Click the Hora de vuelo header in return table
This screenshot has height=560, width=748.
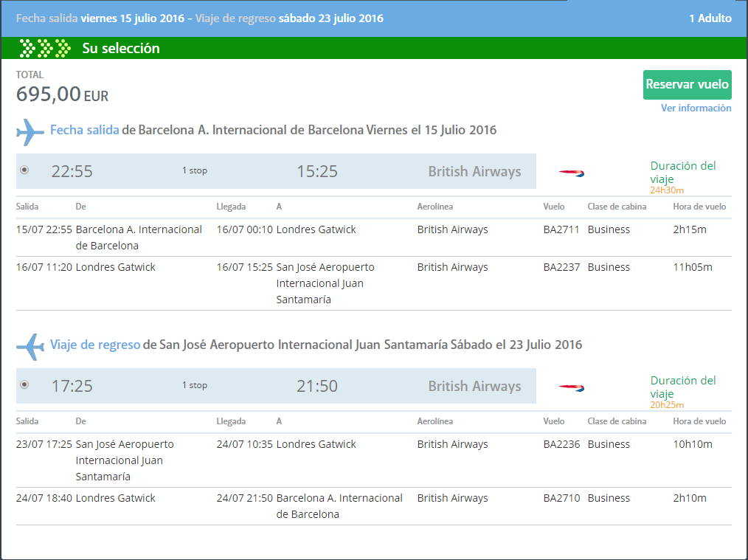pyautogui.click(x=699, y=421)
